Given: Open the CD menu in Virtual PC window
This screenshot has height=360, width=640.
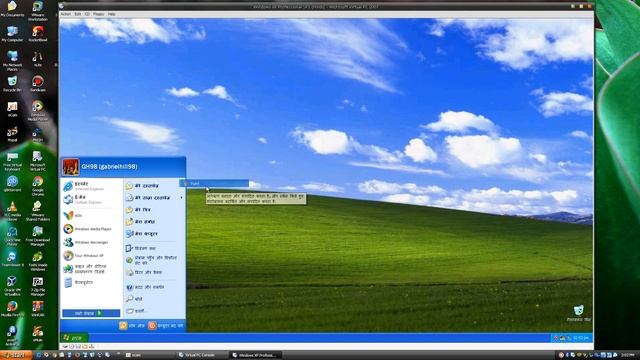Looking at the screenshot, I should 87,14.
